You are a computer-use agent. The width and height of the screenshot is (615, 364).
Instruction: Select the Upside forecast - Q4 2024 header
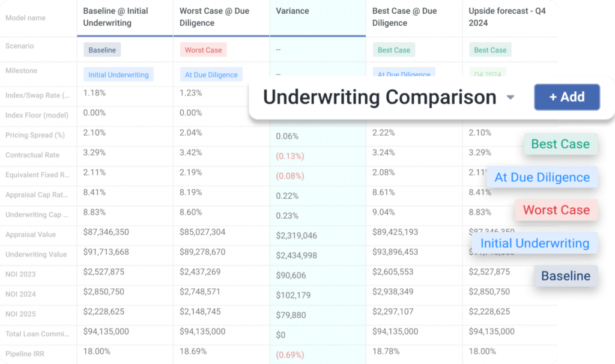[506, 16]
